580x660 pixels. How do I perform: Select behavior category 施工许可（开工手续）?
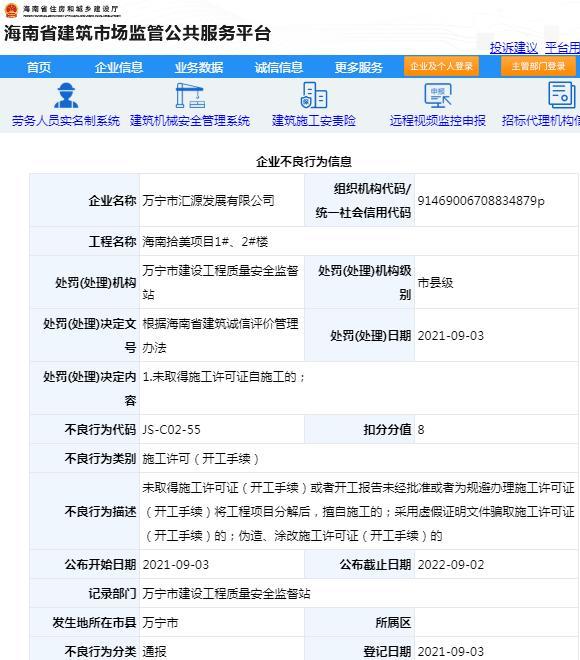[200, 458]
